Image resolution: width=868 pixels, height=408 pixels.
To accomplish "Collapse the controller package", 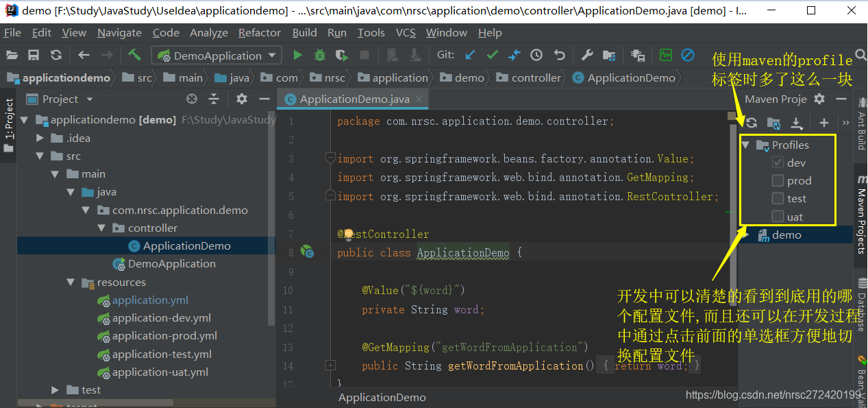I will pyautogui.click(x=101, y=228).
